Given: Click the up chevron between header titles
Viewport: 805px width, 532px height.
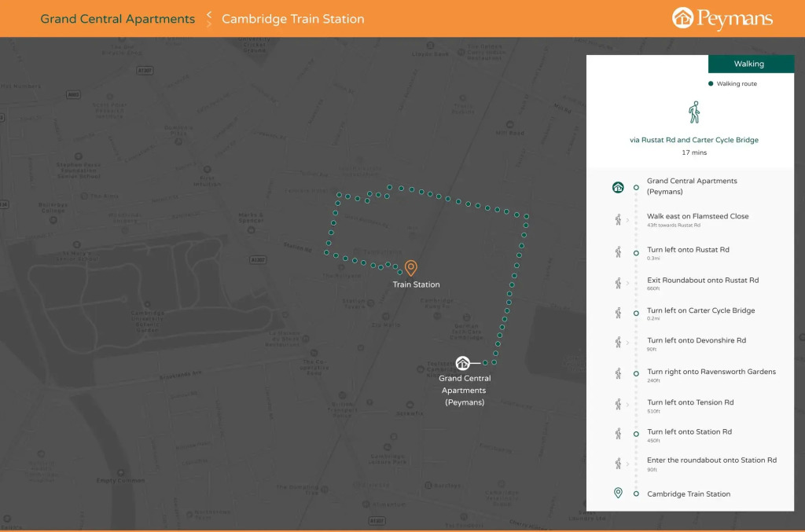Looking at the screenshot, I should pos(209,13).
